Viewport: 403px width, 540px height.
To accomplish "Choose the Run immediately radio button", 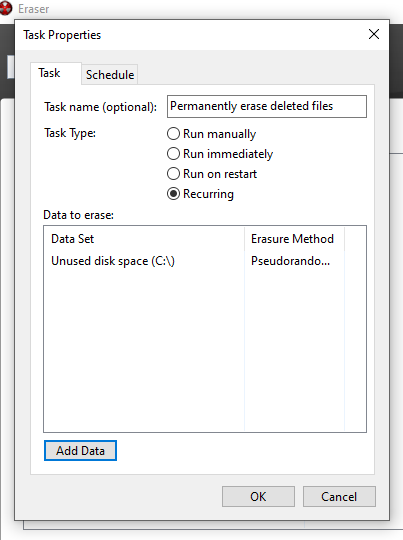I will point(220,154).
